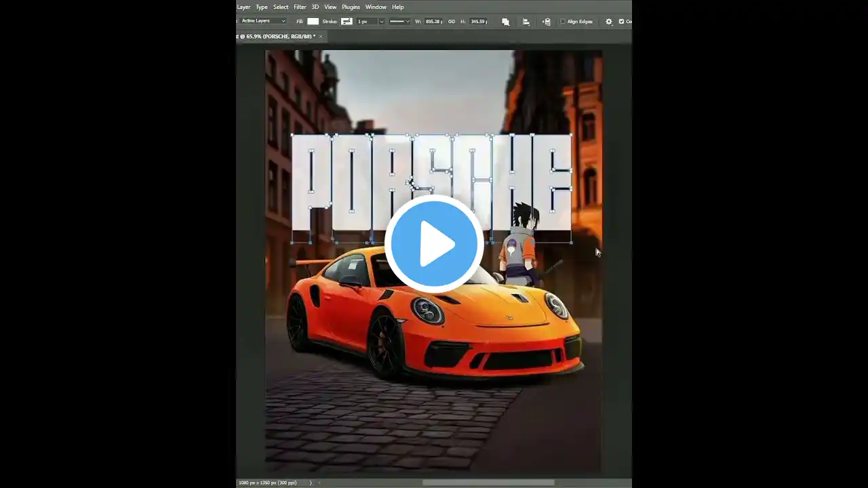Click the status bar arrow chevron
The width and height of the screenshot is (868, 488).
[x=311, y=483]
